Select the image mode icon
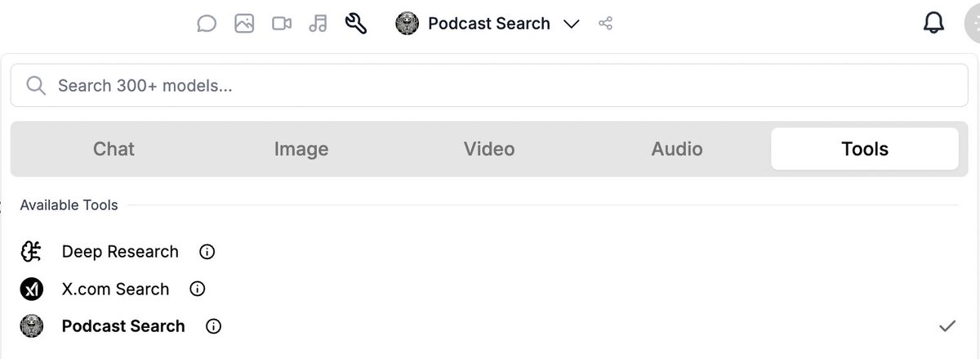The height and width of the screenshot is (359, 980). pyautogui.click(x=244, y=24)
